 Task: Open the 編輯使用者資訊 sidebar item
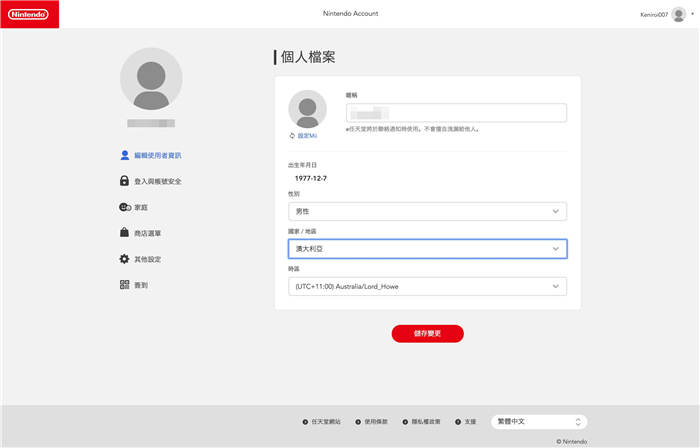158,155
